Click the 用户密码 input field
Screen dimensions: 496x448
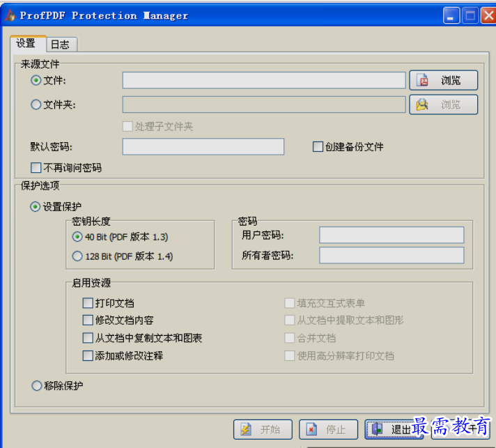[392, 235]
